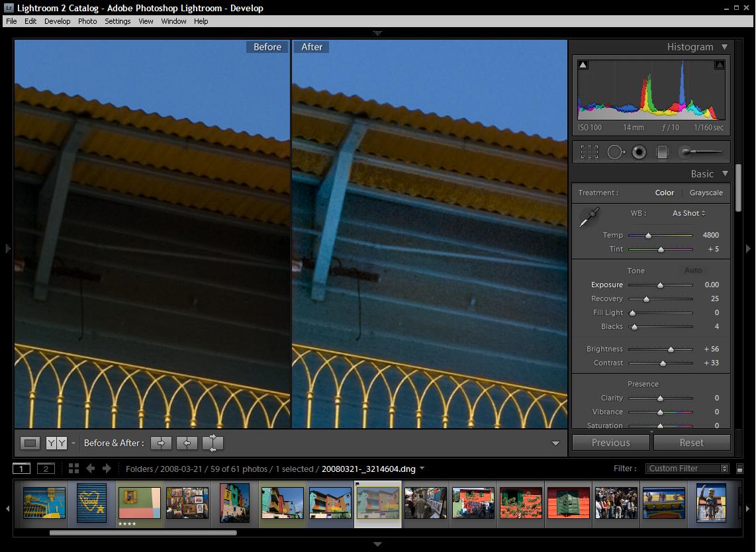Switch to Loupe view mode
The width and height of the screenshot is (756, 552).
tap(30, 443)
